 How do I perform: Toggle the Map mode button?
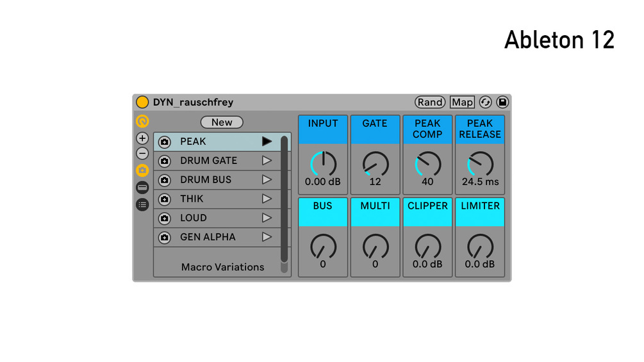pyautogui.click(x=462, y=103)
